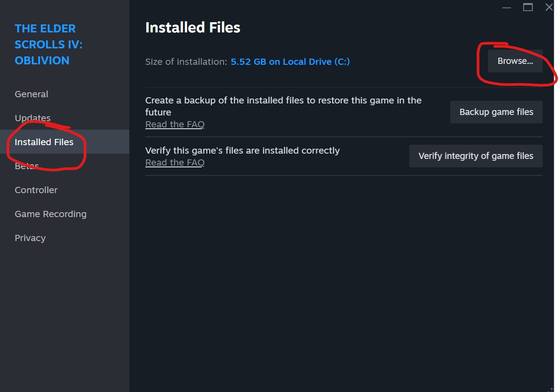560x392 pixels.
Task: Click the Browse... button
Action: [515, 61]
